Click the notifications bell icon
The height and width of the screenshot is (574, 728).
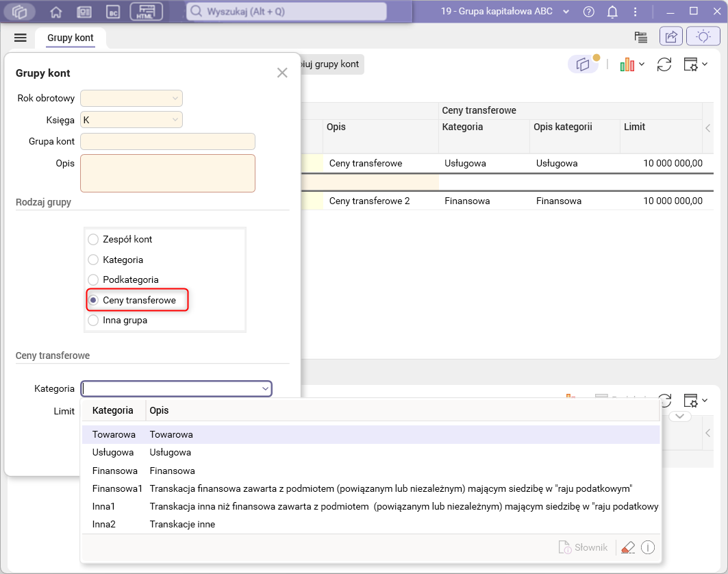(612, 12)
